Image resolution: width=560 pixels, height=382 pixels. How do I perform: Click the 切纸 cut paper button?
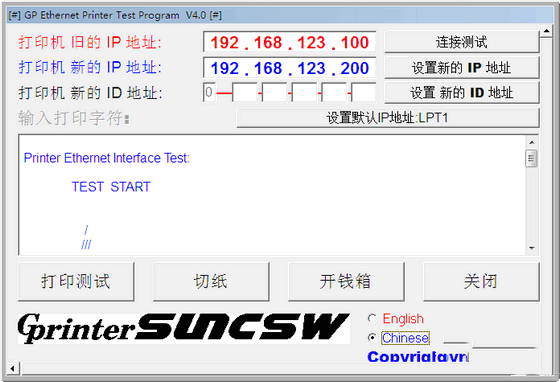(x=211, y=282)
